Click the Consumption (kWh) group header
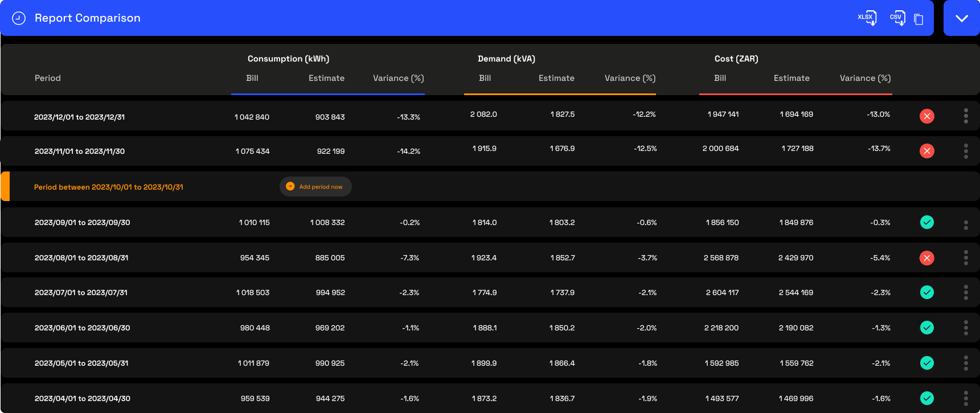980x413 pixels. point(289,59)
